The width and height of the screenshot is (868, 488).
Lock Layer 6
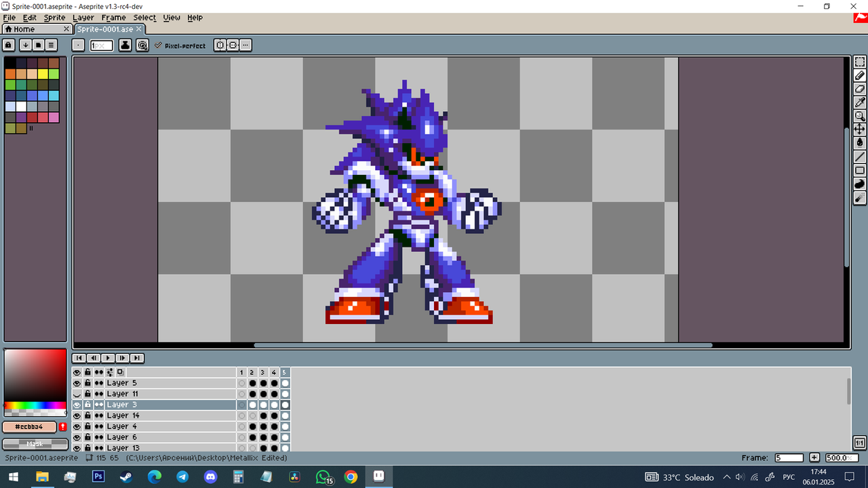pos(87,437)
